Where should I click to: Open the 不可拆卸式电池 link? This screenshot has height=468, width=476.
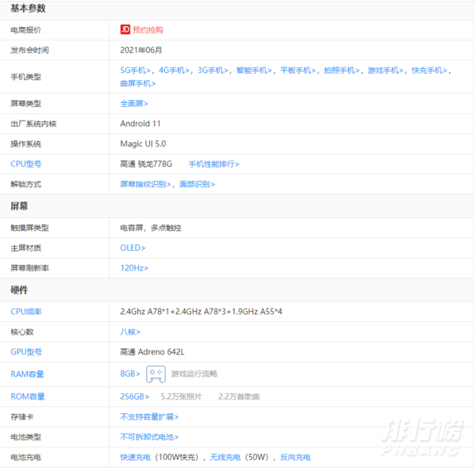click(149, 437)
